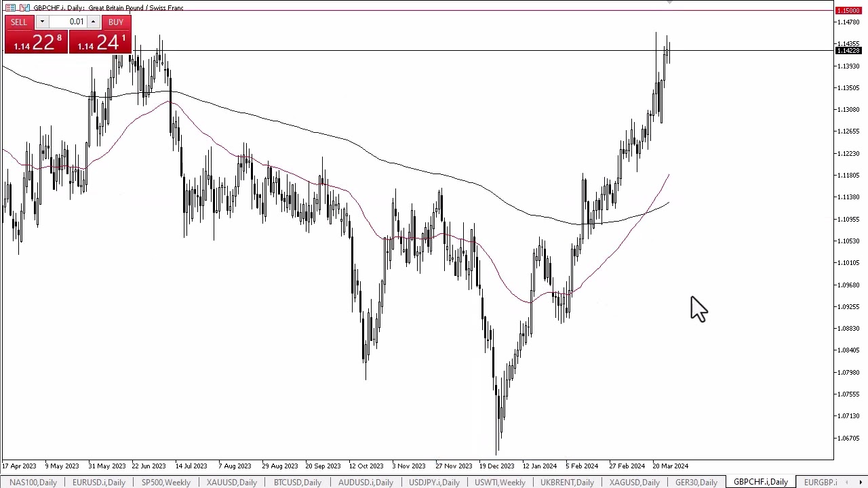Click the 19 Dec 2023 date label
This screenshot has width=868, height=488.
pos(497,466)
